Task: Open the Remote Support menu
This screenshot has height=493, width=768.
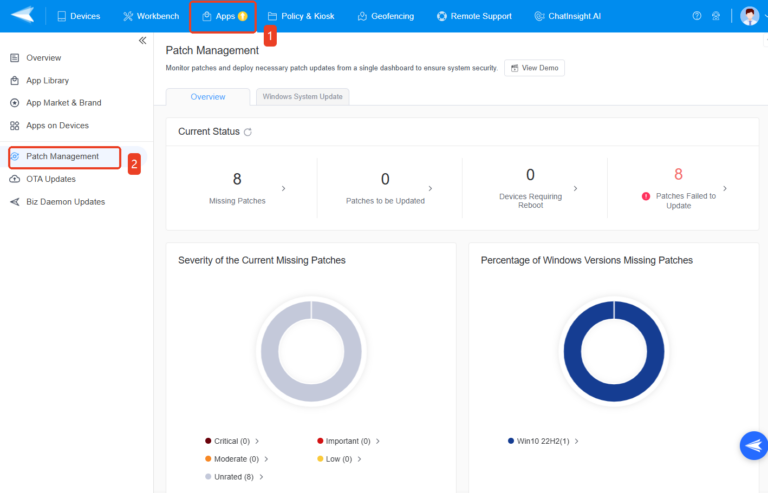Action: [x=474, y=16]
